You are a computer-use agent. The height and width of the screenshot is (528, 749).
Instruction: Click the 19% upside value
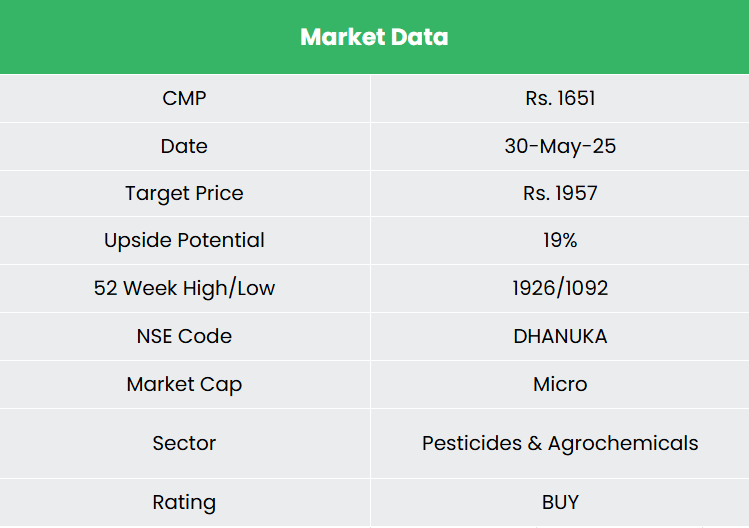click(560, 240)
